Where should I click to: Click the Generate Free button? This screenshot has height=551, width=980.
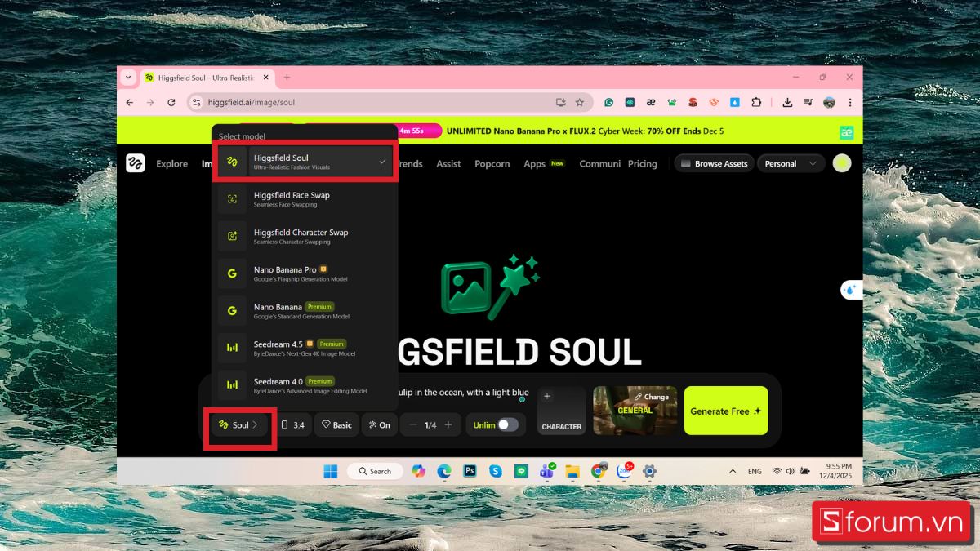726,411
